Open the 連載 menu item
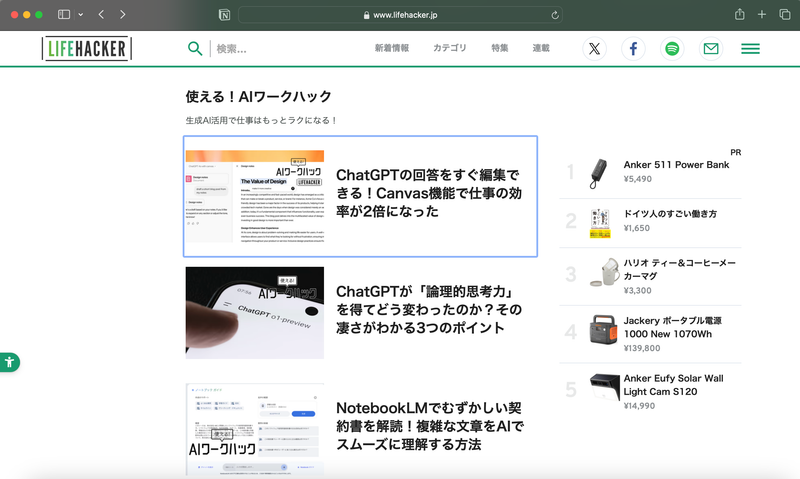The image size is (800, 479). pyautogui.click(x=541, y=48)
